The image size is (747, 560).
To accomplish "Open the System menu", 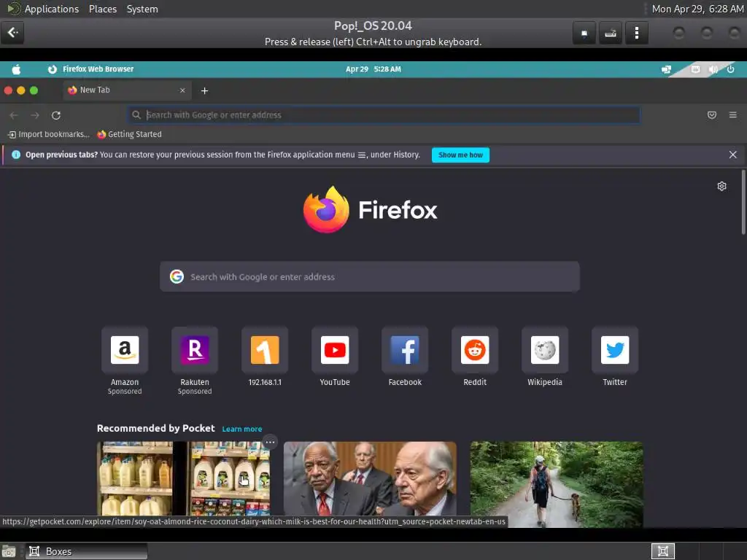I will tap(142, 9).
